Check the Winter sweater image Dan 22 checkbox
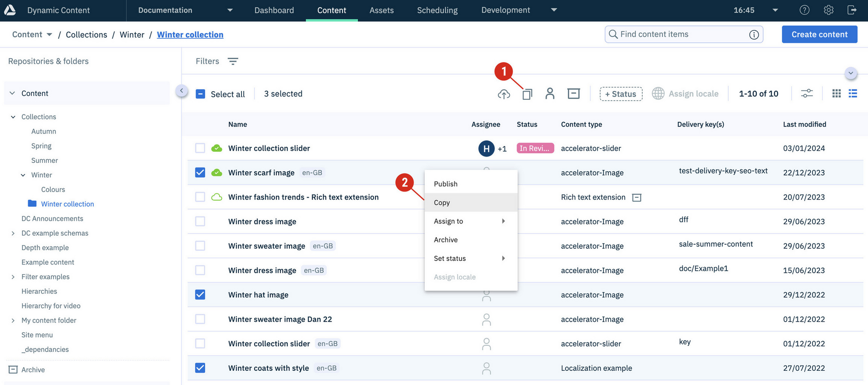The image size is (868, 385). pyautogui.click(x=200, y=319)
